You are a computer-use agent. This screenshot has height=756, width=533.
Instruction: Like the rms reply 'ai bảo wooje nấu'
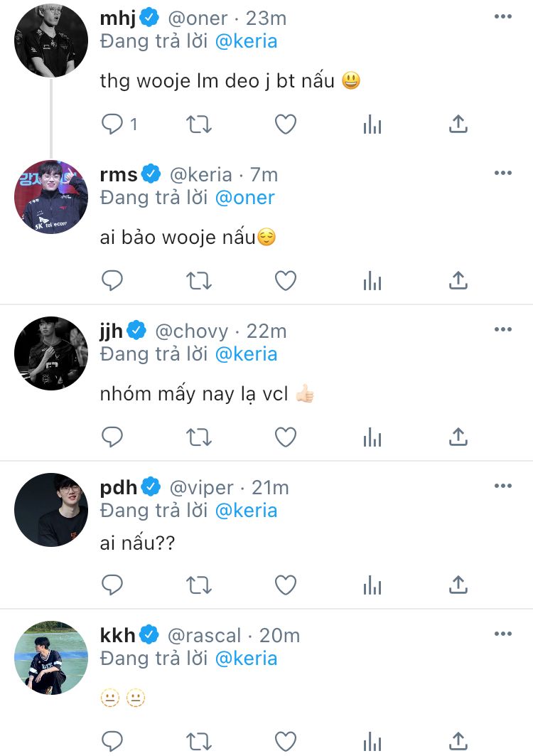click(285, 281)
